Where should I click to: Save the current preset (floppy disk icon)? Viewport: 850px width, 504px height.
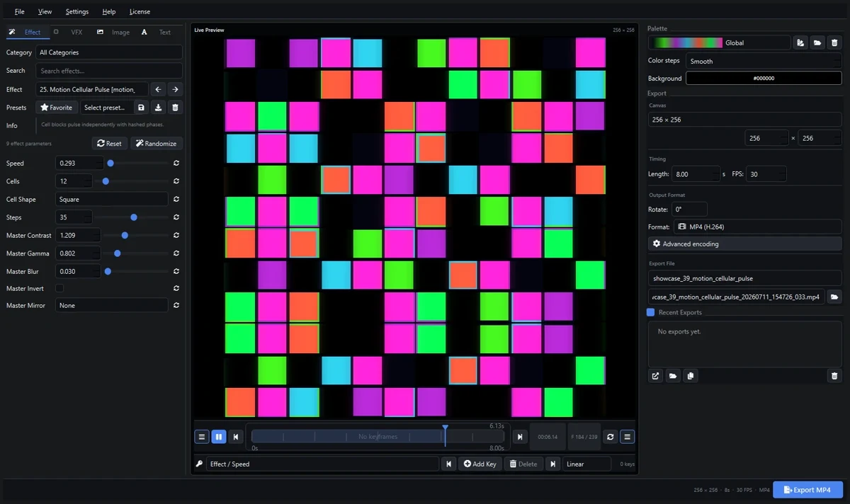pyautogui.click(x=142, y=108)
